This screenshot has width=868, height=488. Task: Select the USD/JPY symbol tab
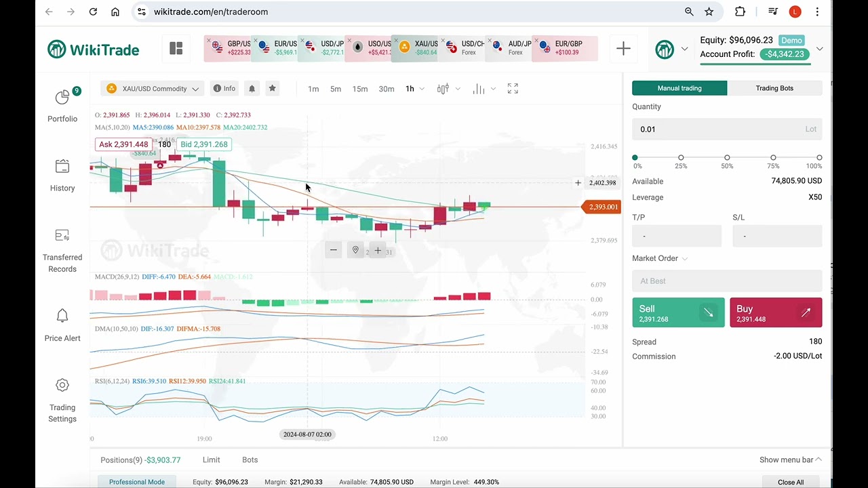(324, 48)
